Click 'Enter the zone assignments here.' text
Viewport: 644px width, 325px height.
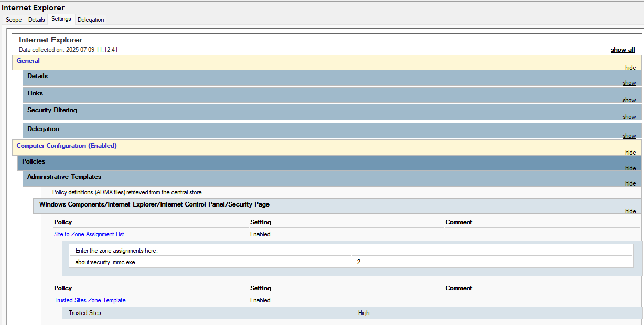116,251
